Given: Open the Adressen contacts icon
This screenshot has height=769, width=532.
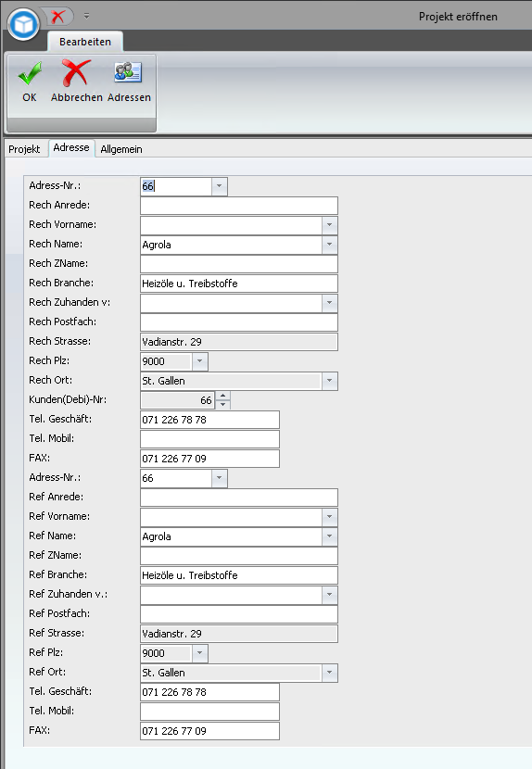Looking at the screenshot, I should point(128,72).
